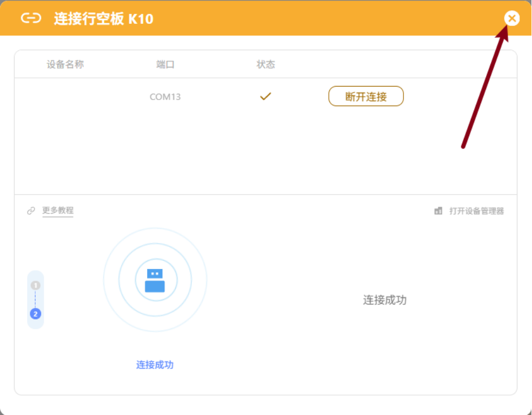Click the device manager icon
The width and height of the screenshot is (532, 415).
click(438, 210)
